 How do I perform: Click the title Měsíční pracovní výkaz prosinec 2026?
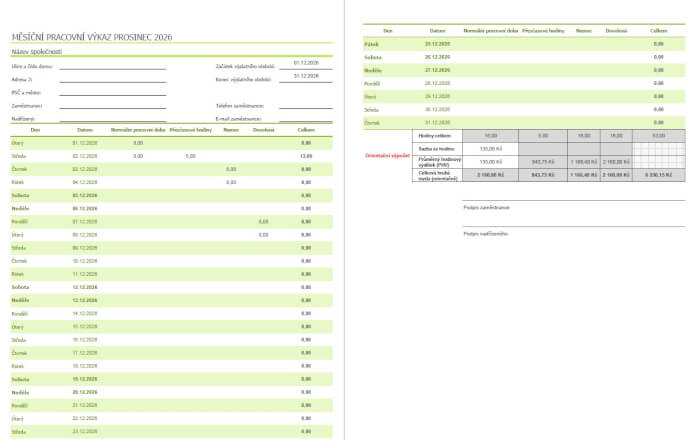(92, 37)
